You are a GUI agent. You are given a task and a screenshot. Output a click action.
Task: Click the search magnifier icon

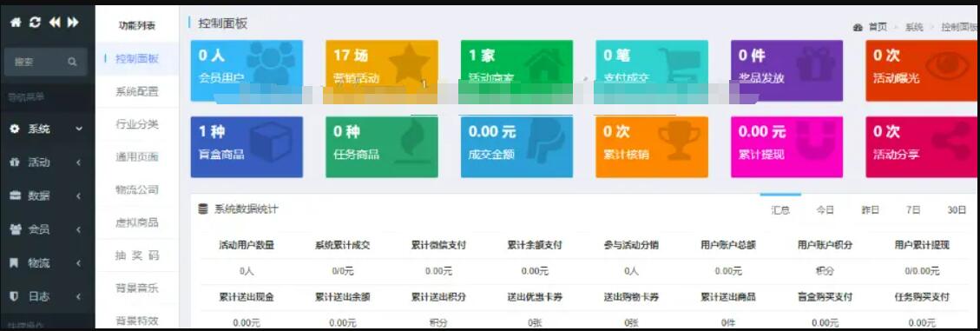[x=73, y=62]
